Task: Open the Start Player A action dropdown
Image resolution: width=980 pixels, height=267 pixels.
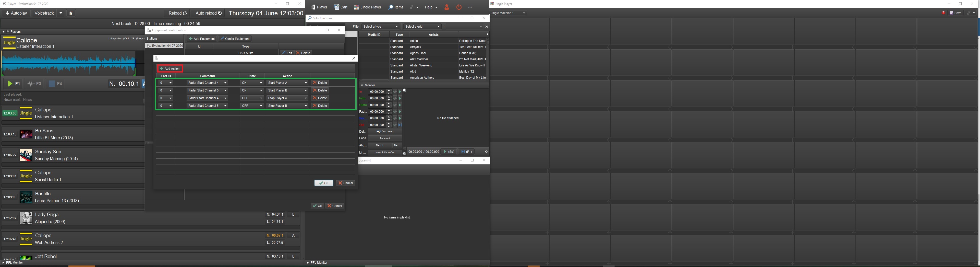Action: point(306,83)
